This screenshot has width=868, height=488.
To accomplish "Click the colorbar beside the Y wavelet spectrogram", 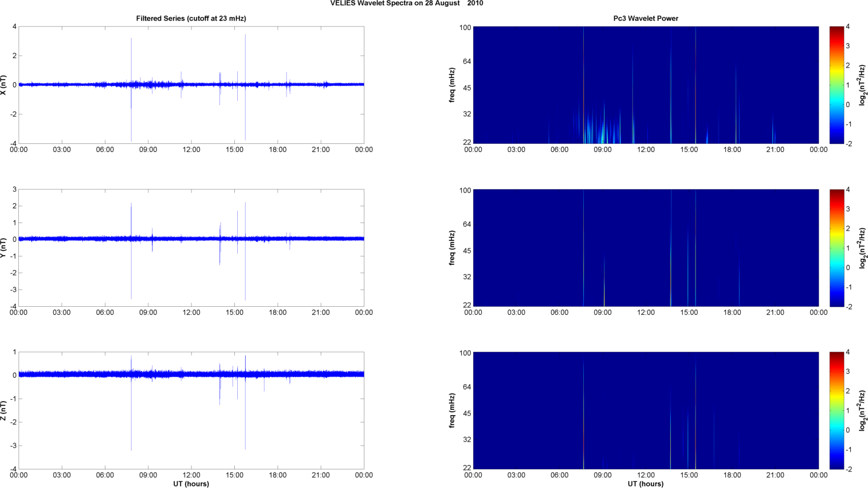I will [836, 248].
